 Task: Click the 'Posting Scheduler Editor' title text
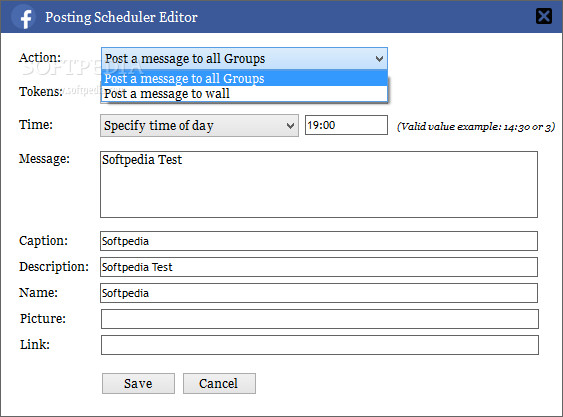coord(121,17)
